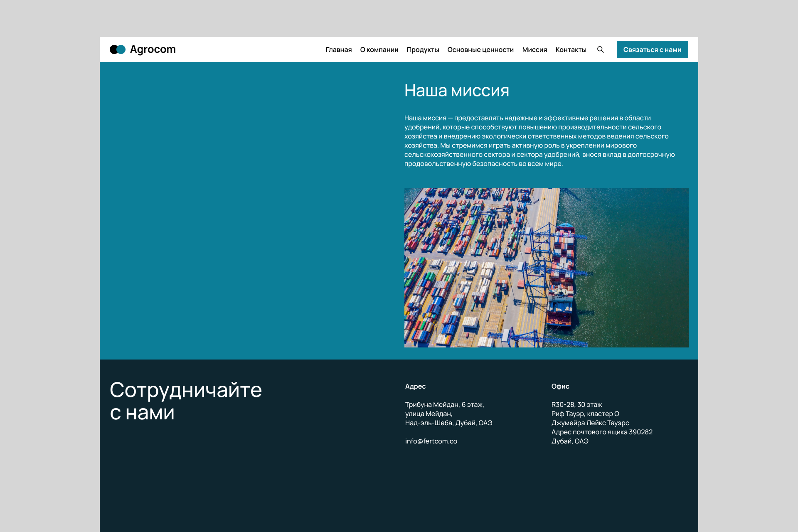
Task: Click the Дубай, ОАЭ office address line
Action: click(x=570, y=441)
